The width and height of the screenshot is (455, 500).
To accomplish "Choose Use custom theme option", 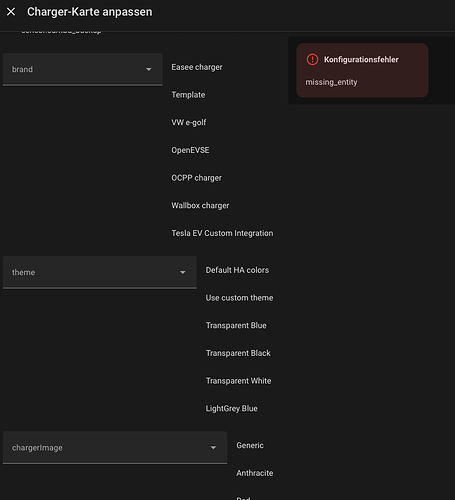I will pyautogui.click(x=239, y=298).
